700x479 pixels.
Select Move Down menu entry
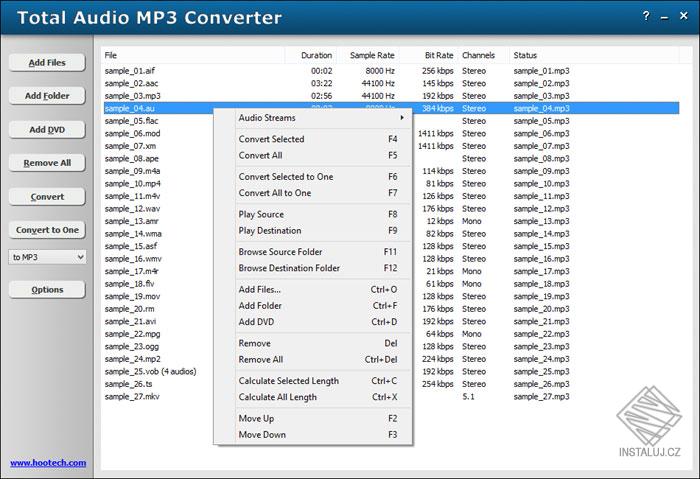[322, 434]
